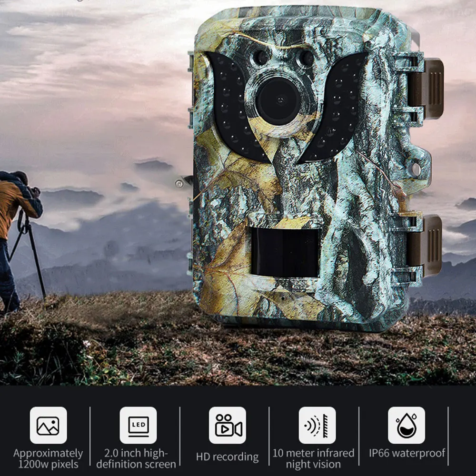
Task: Click the "Approximately 1200w pixels" label
Action: 48,458
